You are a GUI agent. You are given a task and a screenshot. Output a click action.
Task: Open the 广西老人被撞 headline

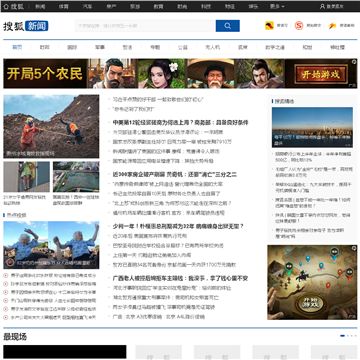pyautogui.click(x=180, y=278)
